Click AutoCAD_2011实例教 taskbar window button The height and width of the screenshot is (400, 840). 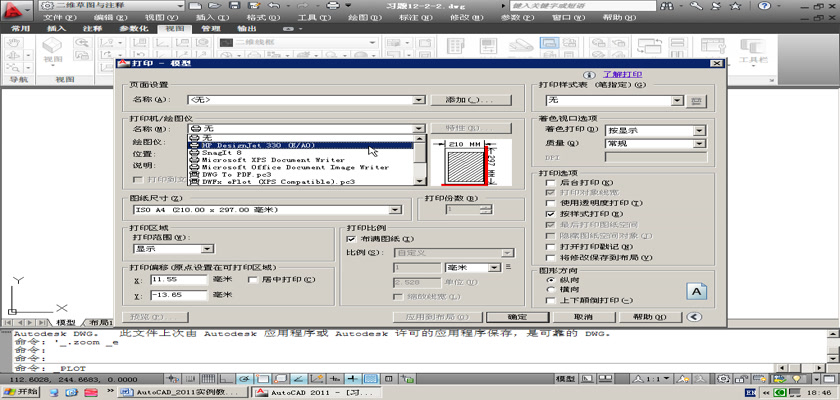tap(184, 393)
